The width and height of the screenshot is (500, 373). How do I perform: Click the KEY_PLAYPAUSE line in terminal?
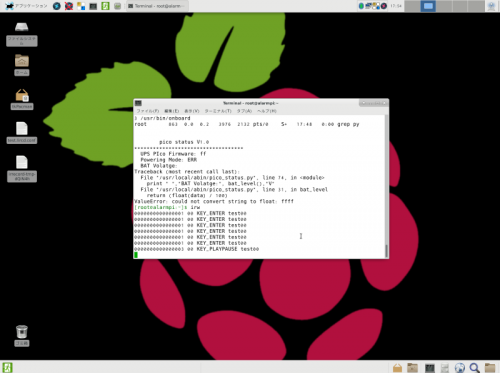196,249
